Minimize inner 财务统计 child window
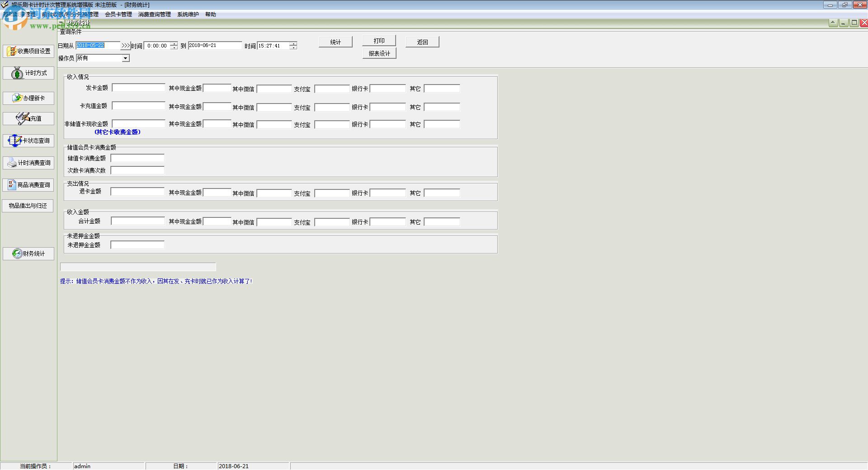The image size is (868, 470). pos(844,23)
